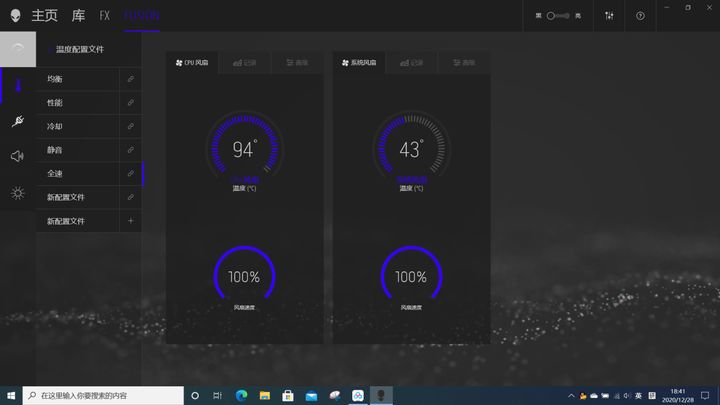The height and width of the screenshot is (405, 720).
Task: Click the link icon beside the first 新配置文件
Action: point(130,197)
